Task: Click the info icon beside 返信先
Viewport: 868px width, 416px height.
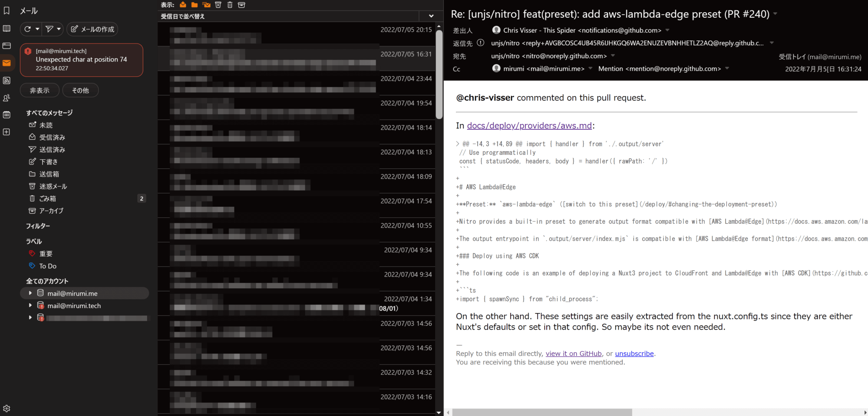Action: 480,43
